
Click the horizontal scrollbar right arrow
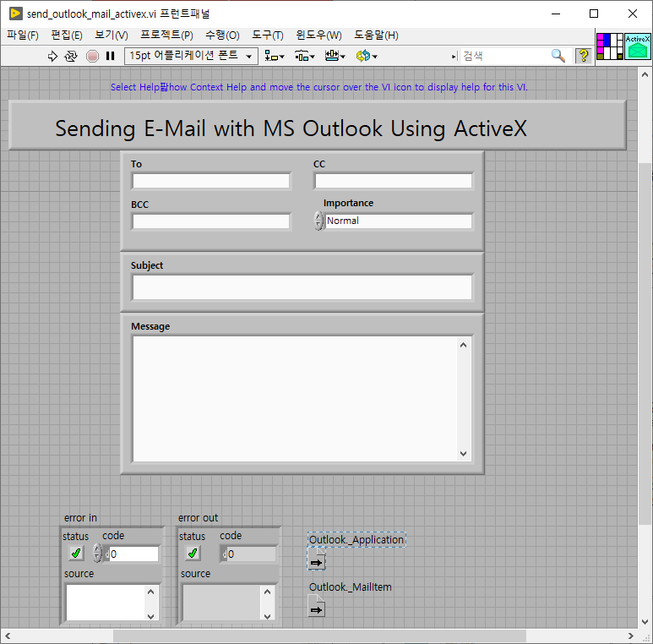point(630,636)
